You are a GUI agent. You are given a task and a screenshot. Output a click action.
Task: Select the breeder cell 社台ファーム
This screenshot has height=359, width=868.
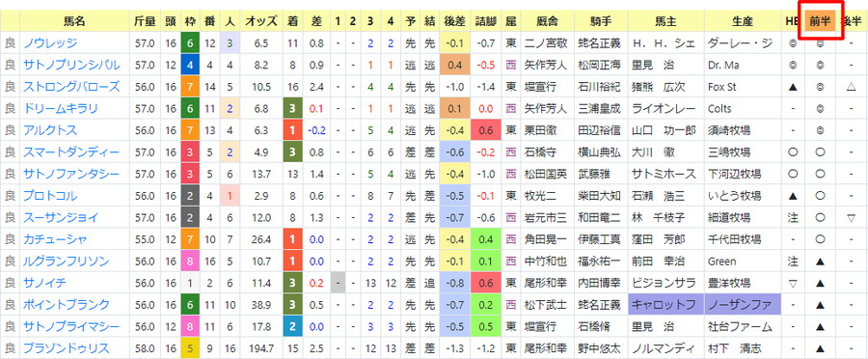tap(743, 326)
